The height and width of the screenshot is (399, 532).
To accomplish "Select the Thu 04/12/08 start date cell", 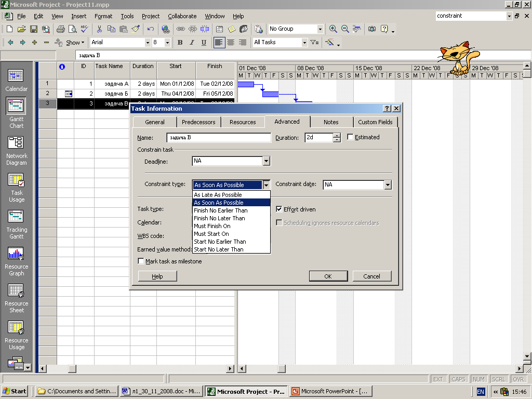I will [176, 94].
